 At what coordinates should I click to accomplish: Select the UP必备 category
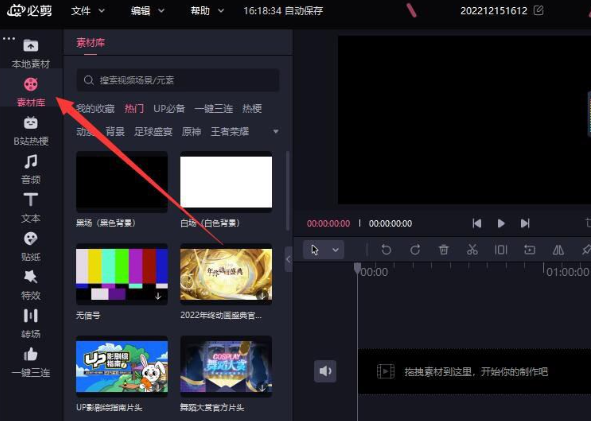coord(169,109)
